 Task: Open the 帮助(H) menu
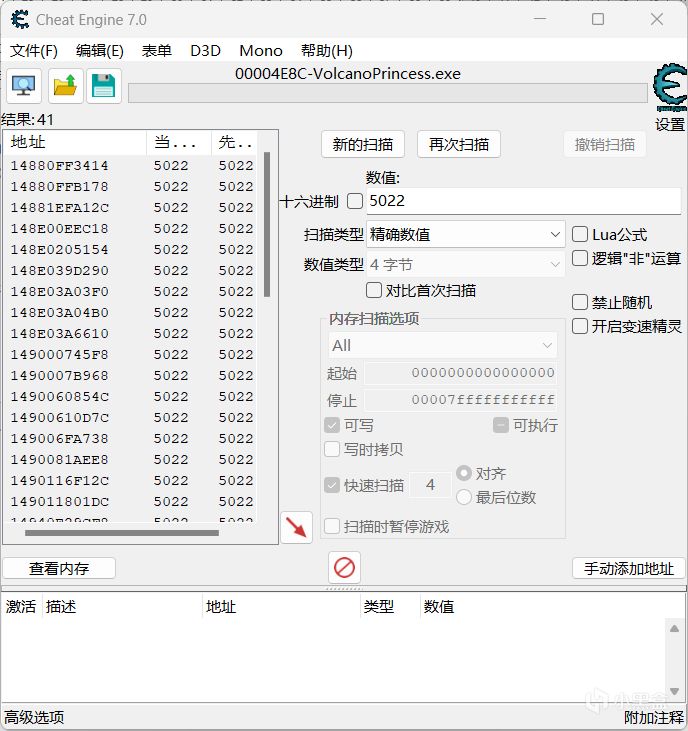[x=327, y=50]
